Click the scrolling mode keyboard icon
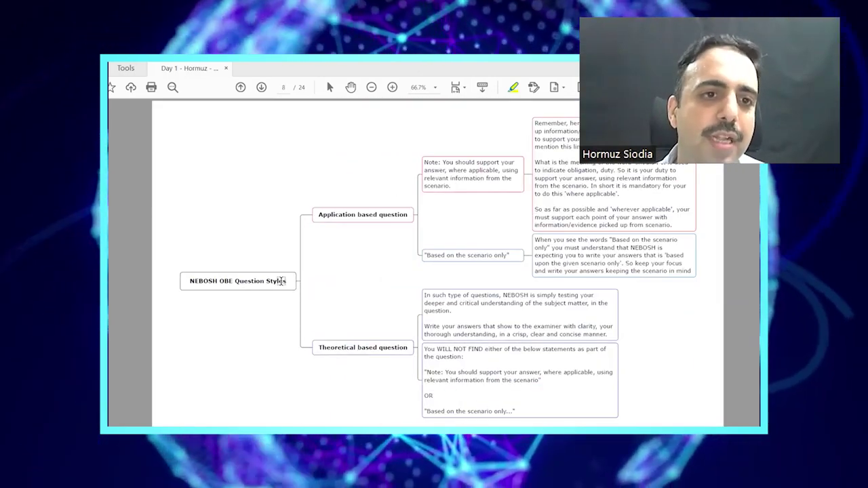 pos(482,87)
